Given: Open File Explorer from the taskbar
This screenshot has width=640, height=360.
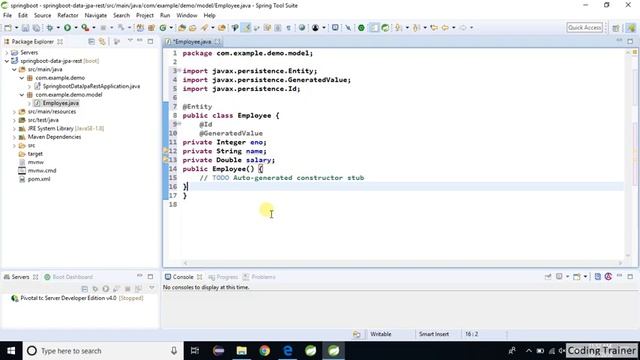Looking at the screenshot, I should (242, 351).
